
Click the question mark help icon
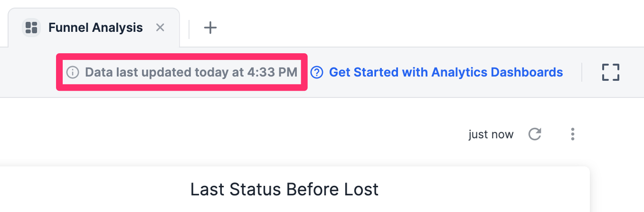coord(317,73)
